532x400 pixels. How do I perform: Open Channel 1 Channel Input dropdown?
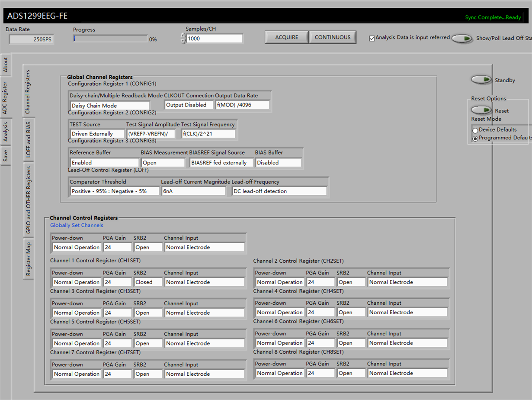(x=205, y=282)
